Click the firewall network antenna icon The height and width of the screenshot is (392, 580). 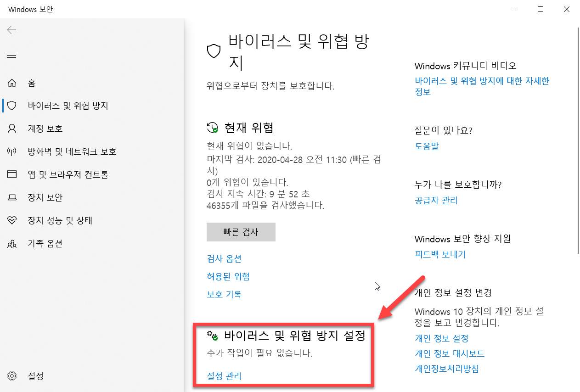tap(12, 151)
